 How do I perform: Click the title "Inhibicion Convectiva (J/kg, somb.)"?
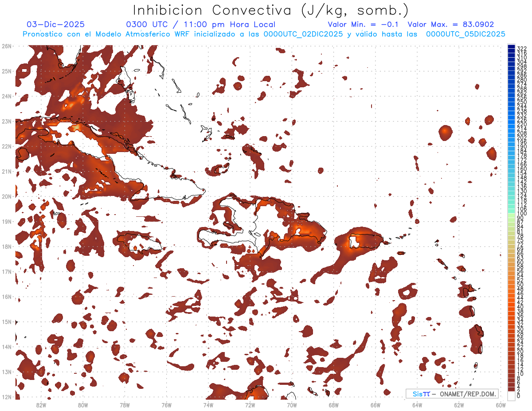[271, 10]
